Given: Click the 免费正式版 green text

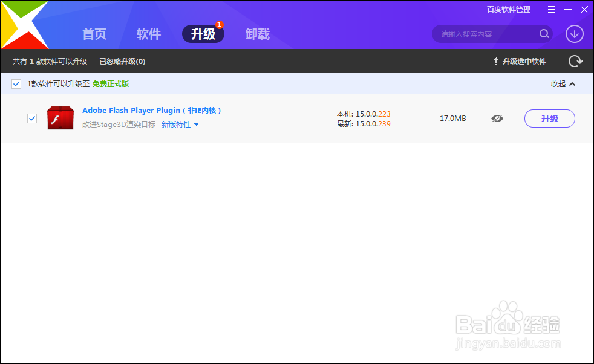Looking at the screenshot, I should [x=111, y=84].
